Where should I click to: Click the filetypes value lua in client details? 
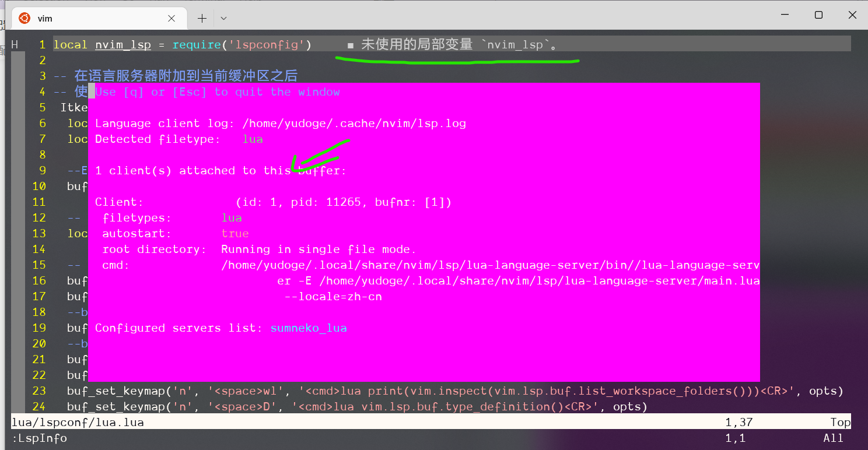232,218
